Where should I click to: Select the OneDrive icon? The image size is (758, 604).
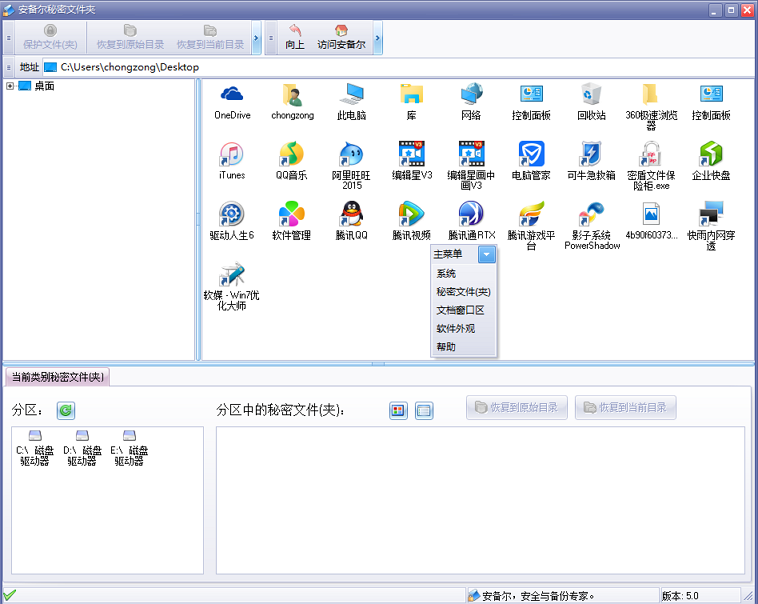[x=232, y=102]
